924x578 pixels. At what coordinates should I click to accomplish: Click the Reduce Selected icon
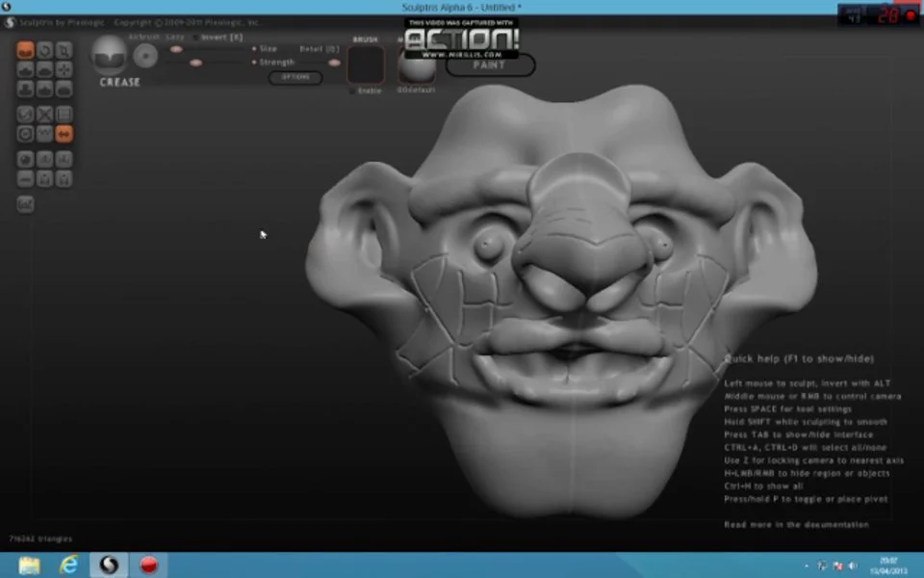point(45,115)
